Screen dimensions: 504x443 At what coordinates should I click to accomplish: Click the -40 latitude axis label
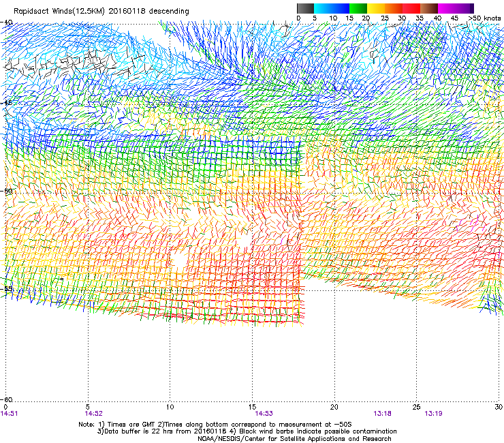6,22
